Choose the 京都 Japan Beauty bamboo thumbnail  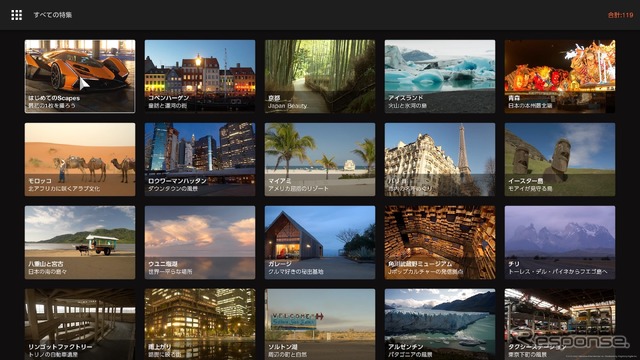[x=320, y=76]
